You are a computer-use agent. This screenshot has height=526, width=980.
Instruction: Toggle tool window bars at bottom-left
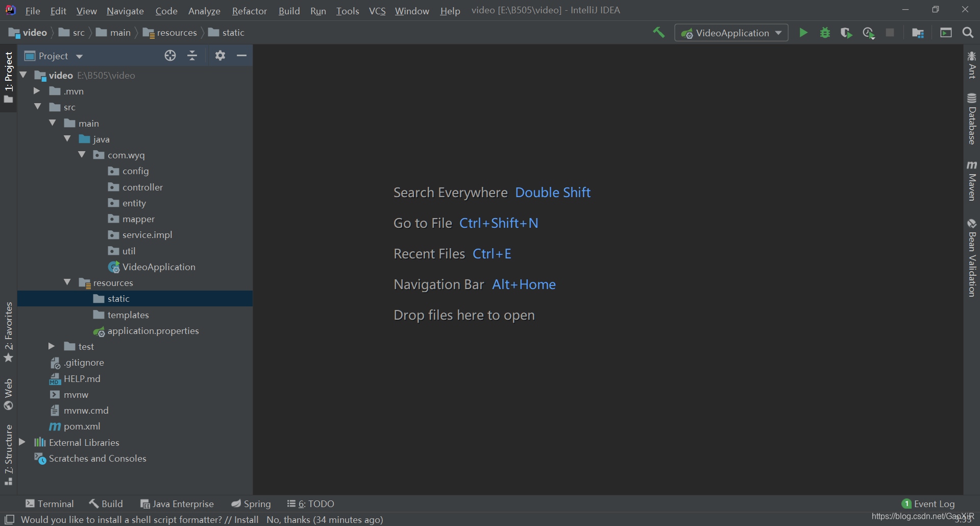(x=9, y=519)
